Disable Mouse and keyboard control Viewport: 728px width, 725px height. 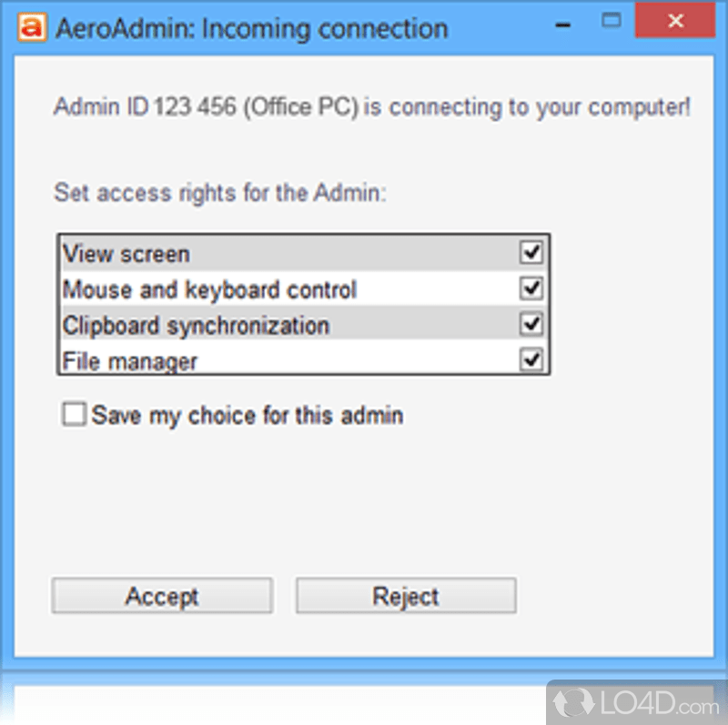point(532,288)
